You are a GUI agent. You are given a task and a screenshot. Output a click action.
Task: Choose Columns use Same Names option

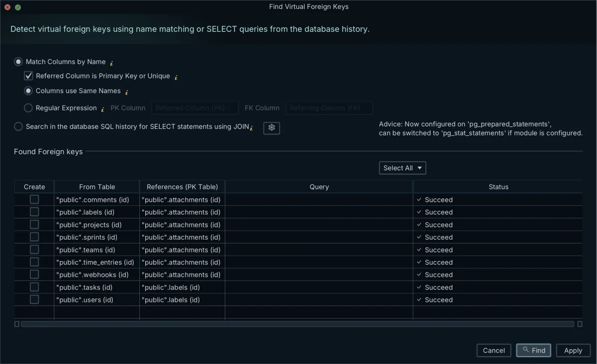(28, 91)
